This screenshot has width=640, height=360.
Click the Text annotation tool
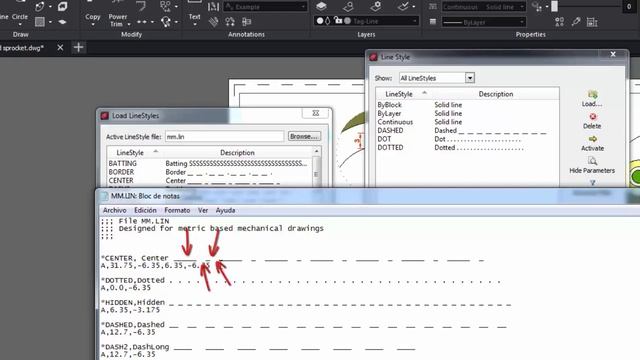coord(194,17)
